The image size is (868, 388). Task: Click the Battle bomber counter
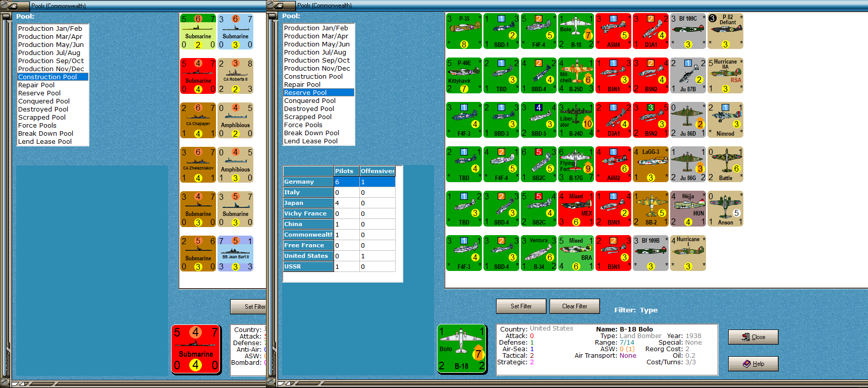725,164
